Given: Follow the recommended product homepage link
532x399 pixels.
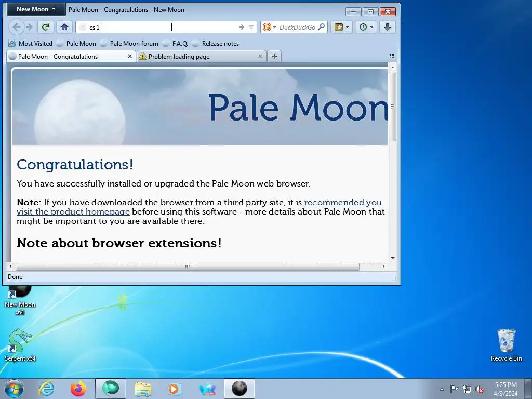Looking at the screenshot, I should pos(199,207).
